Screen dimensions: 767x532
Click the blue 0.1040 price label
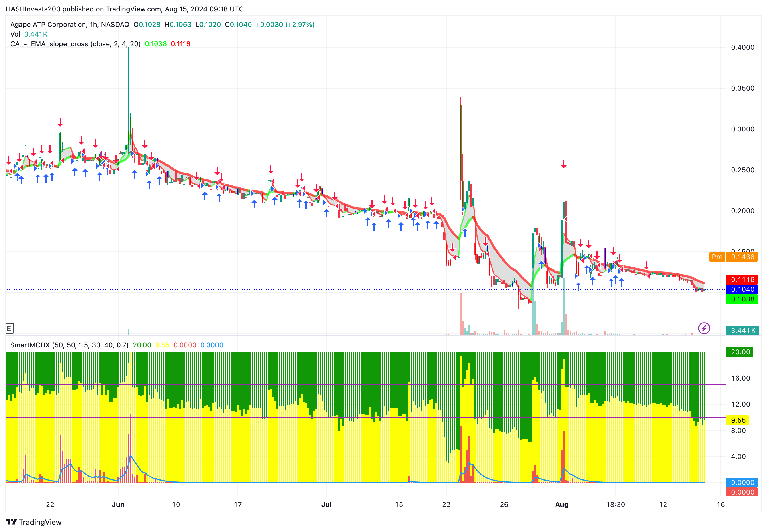(742, 289)
